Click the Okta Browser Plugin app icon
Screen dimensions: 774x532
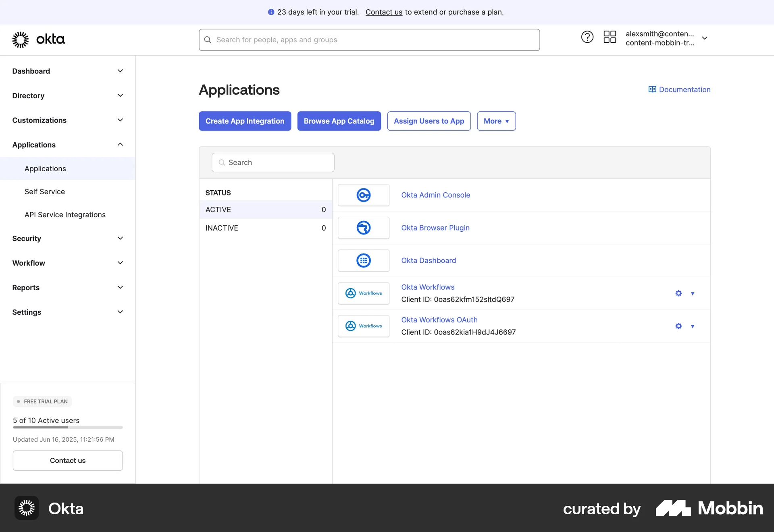[364, 228]
